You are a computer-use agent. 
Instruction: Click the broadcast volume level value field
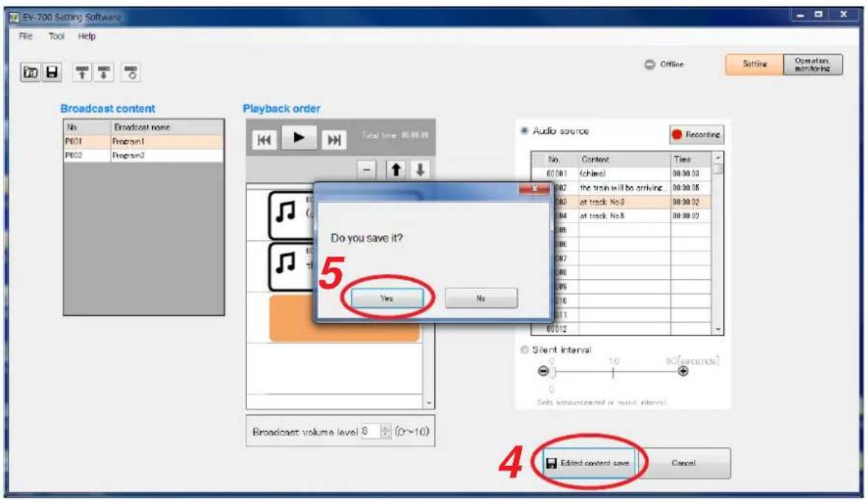(x=371, y=430)
